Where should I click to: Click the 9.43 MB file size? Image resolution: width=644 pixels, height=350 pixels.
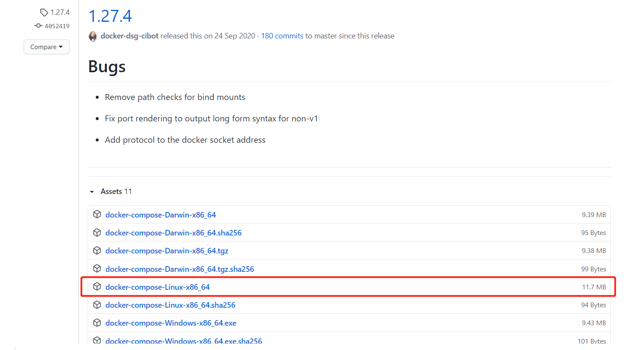(x=594, y=323)
